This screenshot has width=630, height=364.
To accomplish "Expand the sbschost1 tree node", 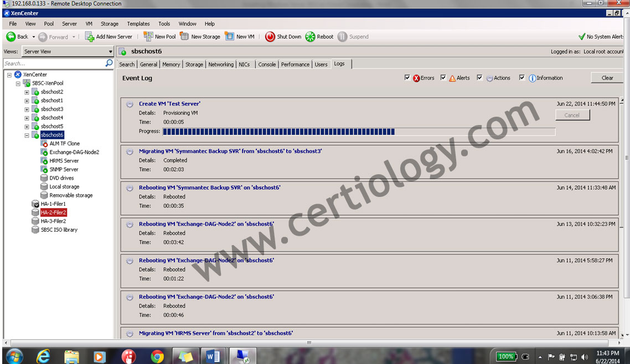I will 27,101.
